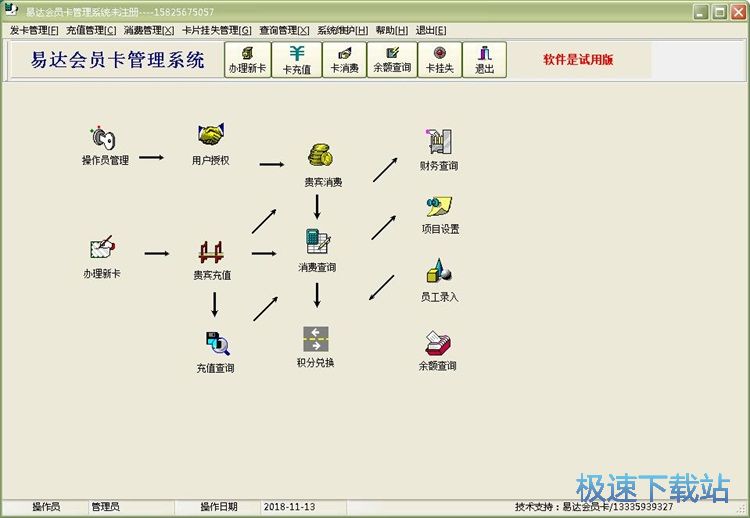The height and width of the screenshot is (518, 750).
Task: Open the 系统维护[H] menu
Action: (x=342, y=30)
